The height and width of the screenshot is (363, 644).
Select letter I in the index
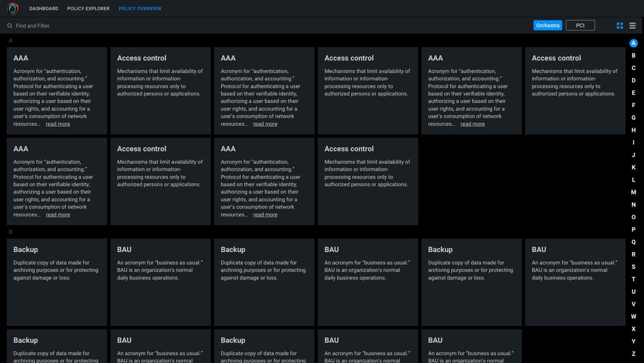click(x=633, y=142)
